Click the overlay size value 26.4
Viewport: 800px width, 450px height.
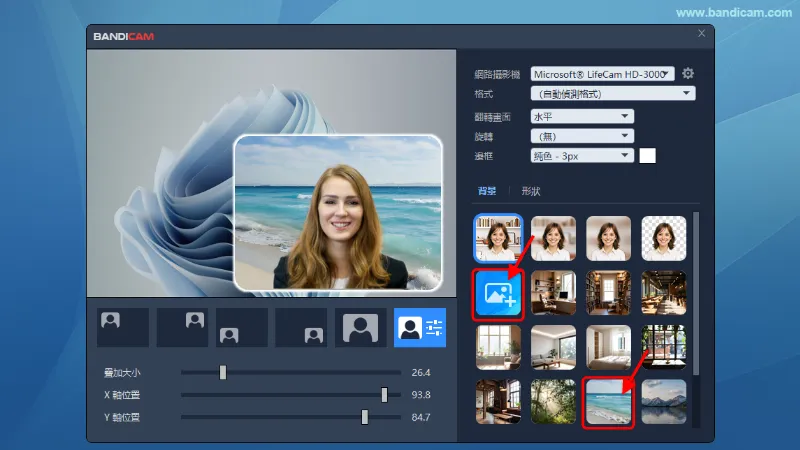pyautogui.click(x=421, y=372)
